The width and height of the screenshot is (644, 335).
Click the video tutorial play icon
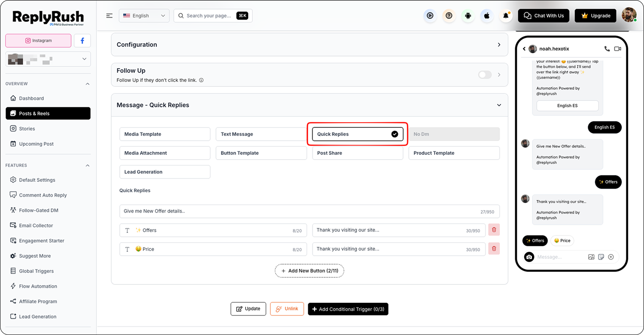(430, 16)
